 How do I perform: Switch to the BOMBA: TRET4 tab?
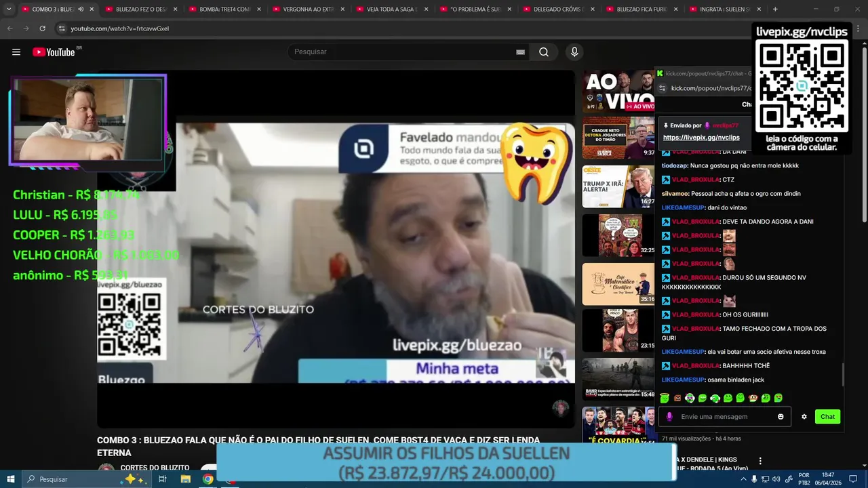click(224, 9)
